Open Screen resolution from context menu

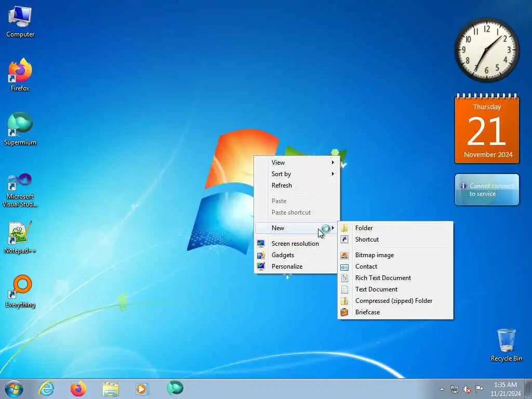coord(297,244)
